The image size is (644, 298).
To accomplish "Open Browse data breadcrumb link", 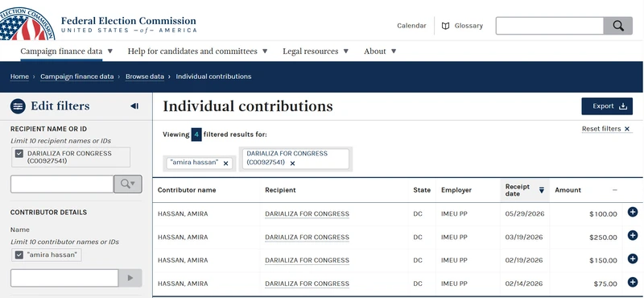I will coord(145,77).
